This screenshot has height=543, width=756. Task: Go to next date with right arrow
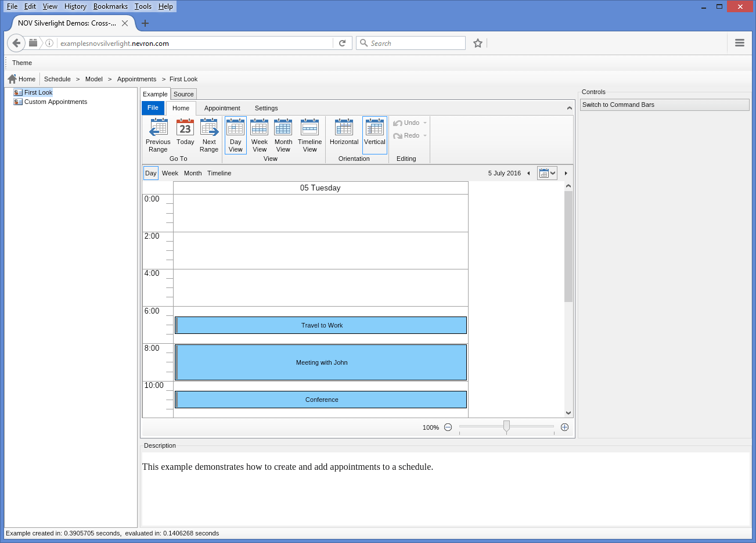click(566, 173)
